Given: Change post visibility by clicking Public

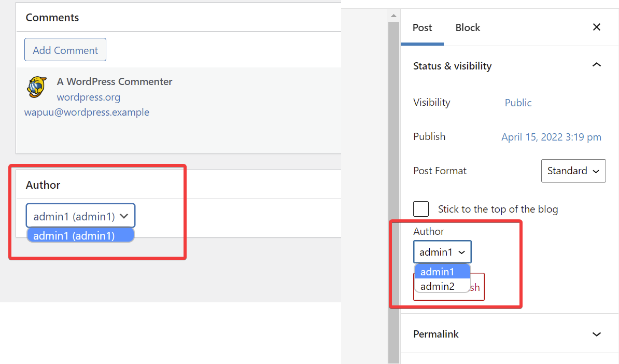Looking at the screenshot, I should pos(517,102).
